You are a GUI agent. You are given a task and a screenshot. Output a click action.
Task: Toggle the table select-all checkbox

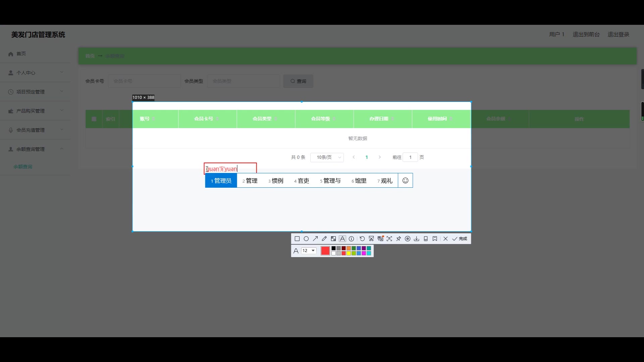click(x=94, y=119)
